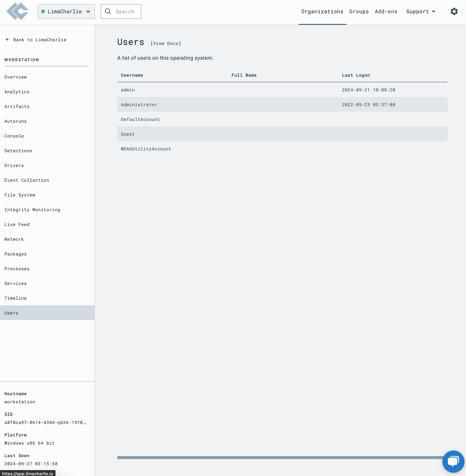Select the Overview workstation section

pyautogui.click(x=15, y=77)
